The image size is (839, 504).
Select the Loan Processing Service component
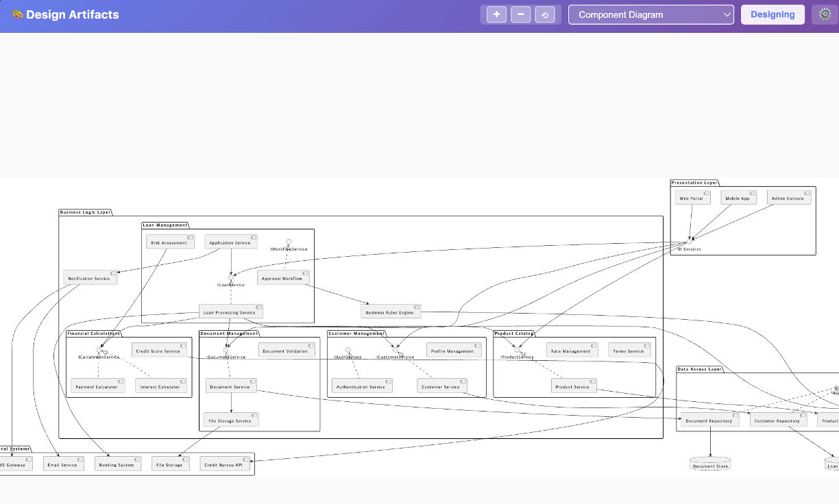(x=231, y=312)
